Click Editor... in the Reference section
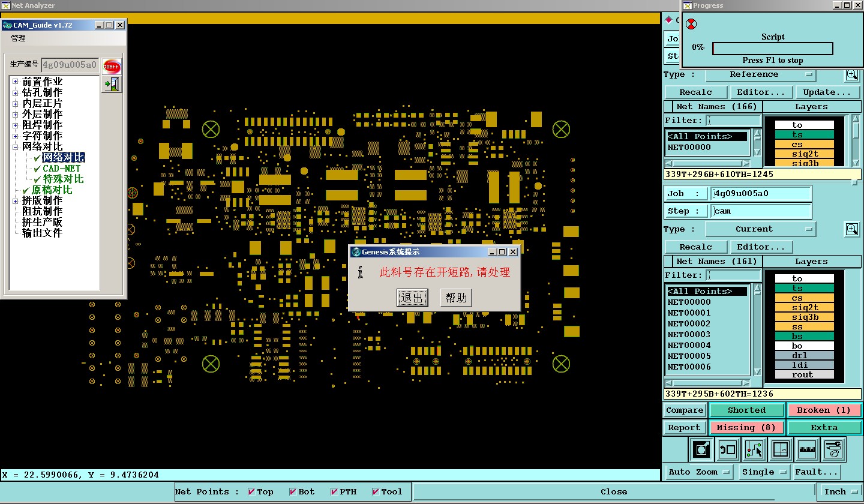 pyautogui.click(x=761, y=92)
